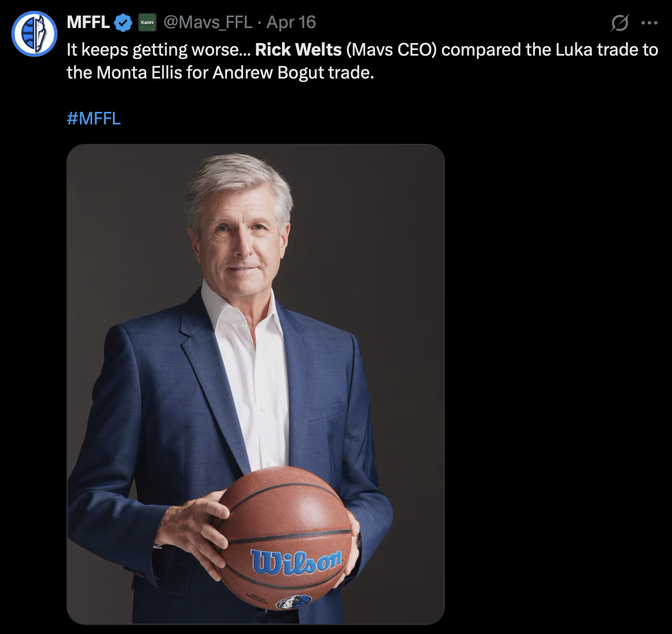The width and height of the screenshot is (672, 634).
Task: Click the blue verified checkmark badge
Action: coord(123,23)
